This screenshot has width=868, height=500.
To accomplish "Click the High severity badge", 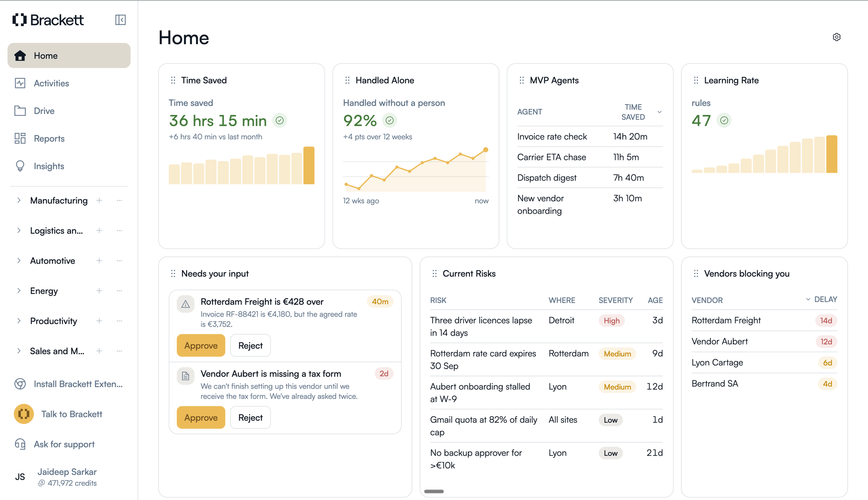I will pyautogui.click(x=612, y=320).
